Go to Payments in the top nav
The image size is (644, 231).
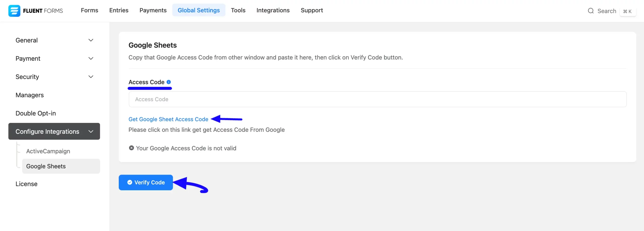153,10
